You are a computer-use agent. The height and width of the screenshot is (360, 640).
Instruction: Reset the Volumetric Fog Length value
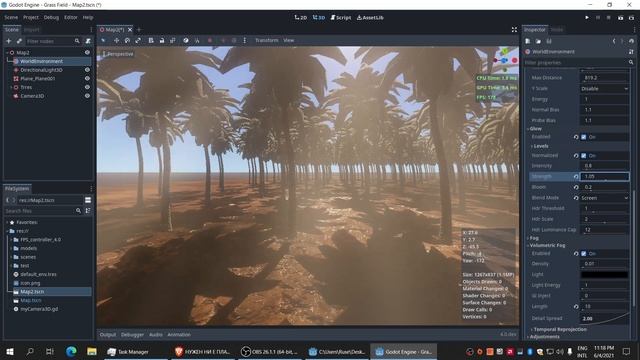(576, 307)
